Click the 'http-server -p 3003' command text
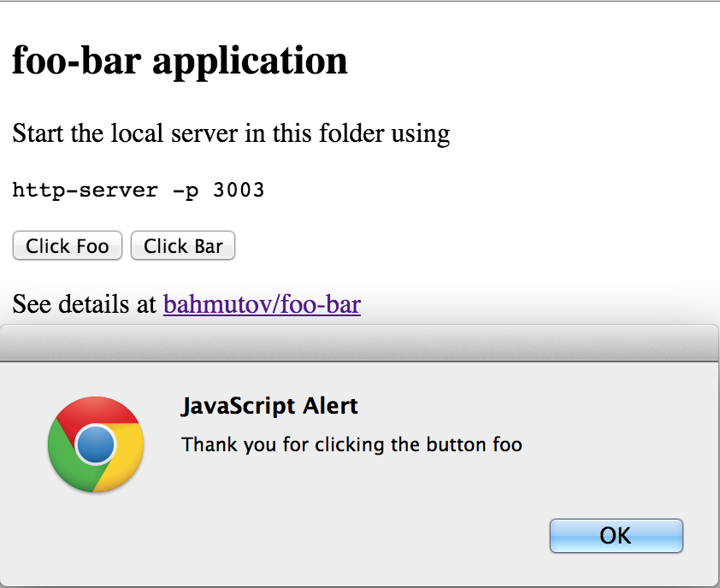 coord(139,190)
